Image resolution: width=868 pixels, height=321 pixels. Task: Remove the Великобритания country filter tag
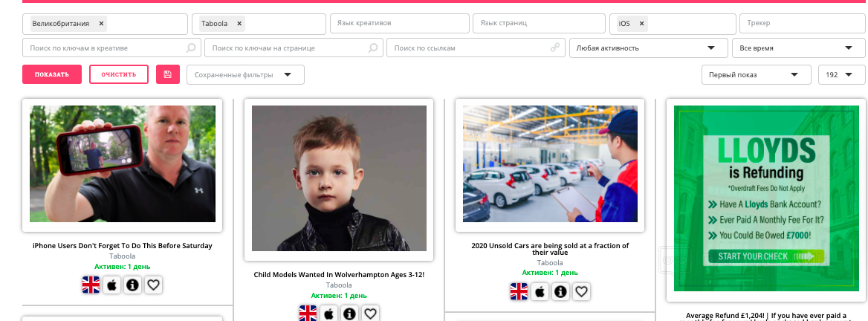pos(101,24)
